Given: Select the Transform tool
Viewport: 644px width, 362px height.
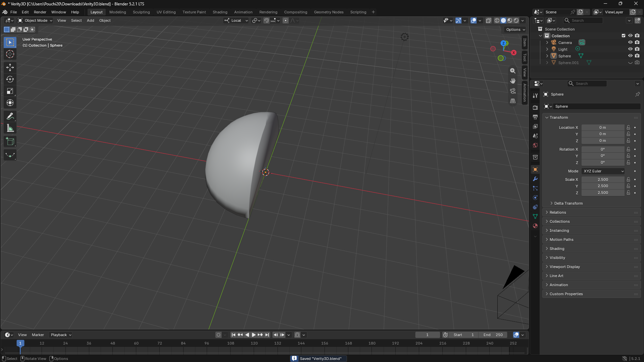Looking at the screenshot, I should click(10, 103).
